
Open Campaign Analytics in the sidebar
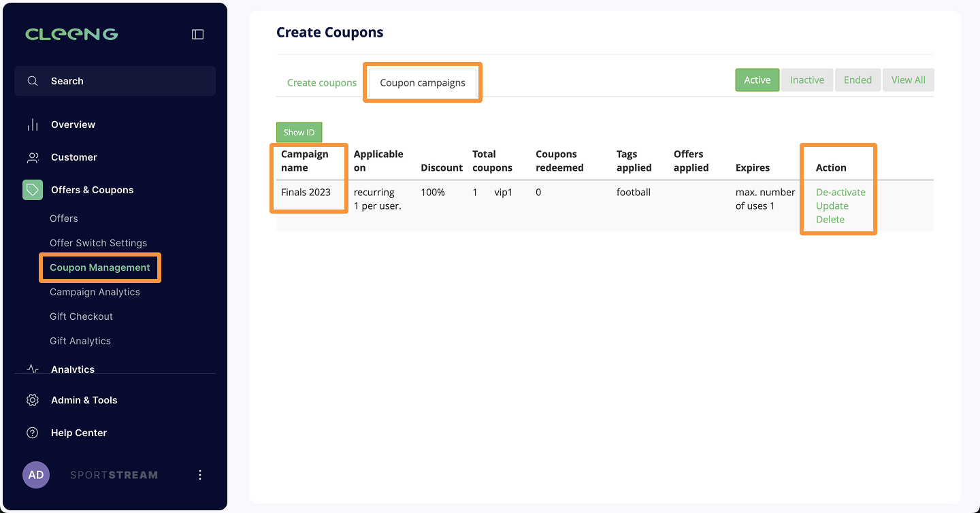coord(95,292)
